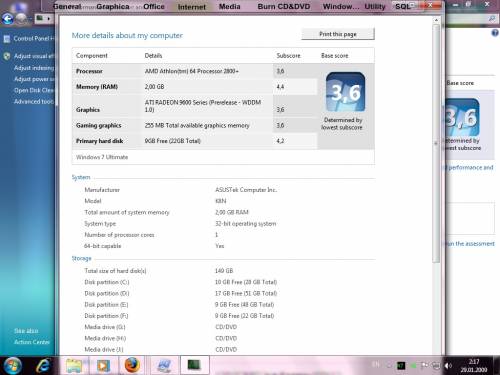Open the Windows Start orb
Viewport: 500px width, 375px height.
(x=12, y=365)
